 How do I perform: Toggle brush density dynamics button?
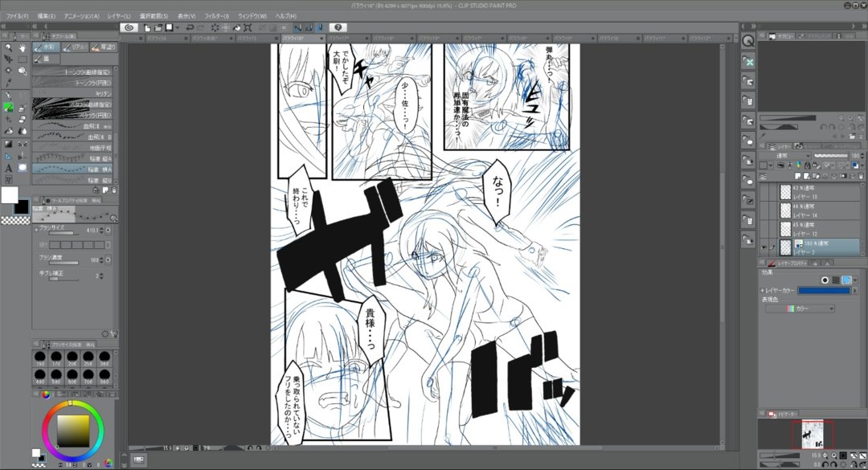(x=108, y=260)
